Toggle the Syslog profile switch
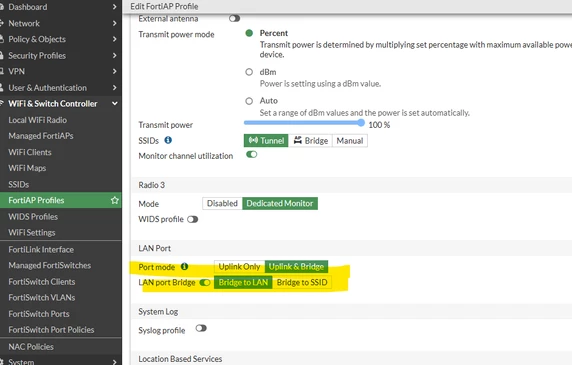 (x=201, y=328)
